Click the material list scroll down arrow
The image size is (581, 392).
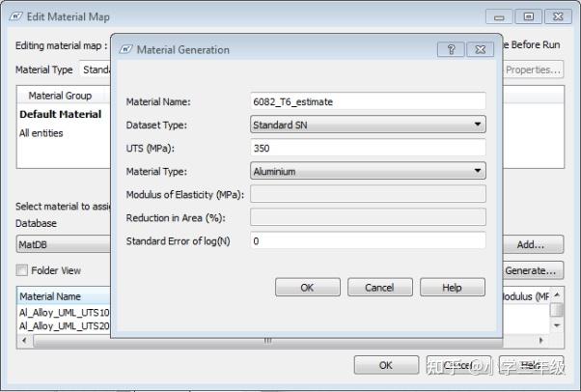557,325
